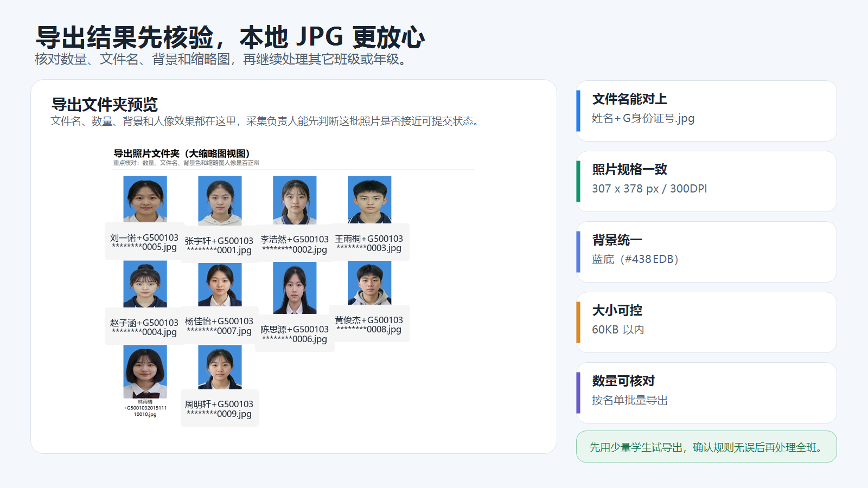Open the 张宇轩 photo thumbnail

(x=220, y=201)
